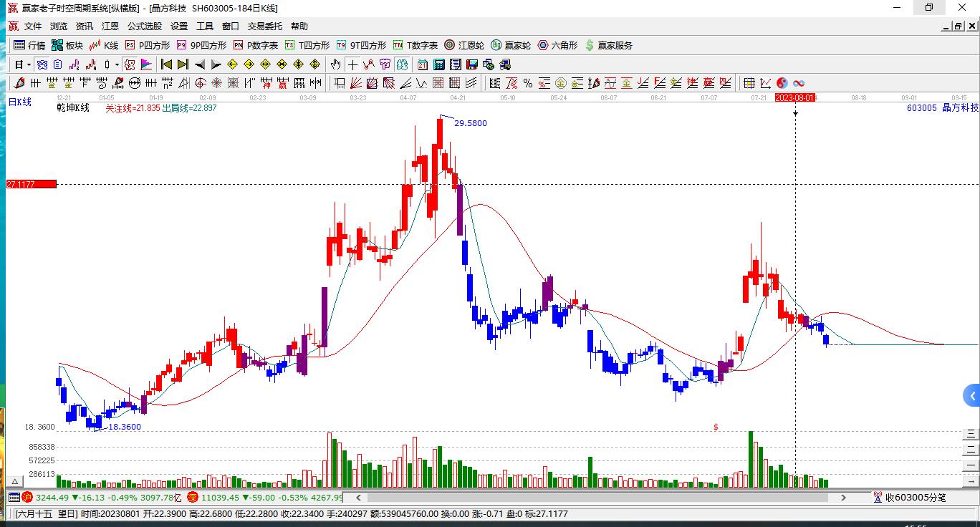Click 关注线=21.835 label

[x=133, y=108]
